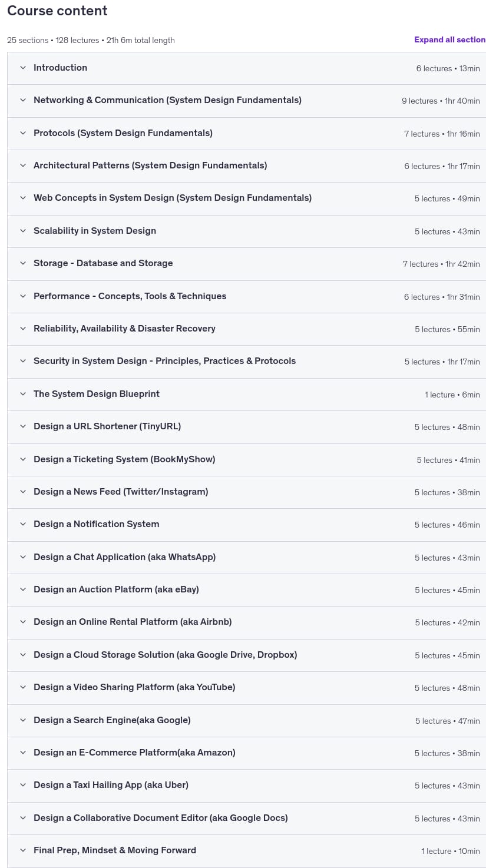
Task: Open Design a URL Shortener (TinyURL) title
Action: [x=107, y=426]
